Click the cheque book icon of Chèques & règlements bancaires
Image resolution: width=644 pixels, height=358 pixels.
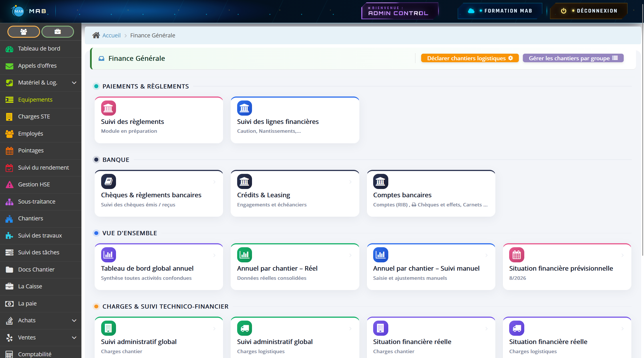(x=109, y=181)
